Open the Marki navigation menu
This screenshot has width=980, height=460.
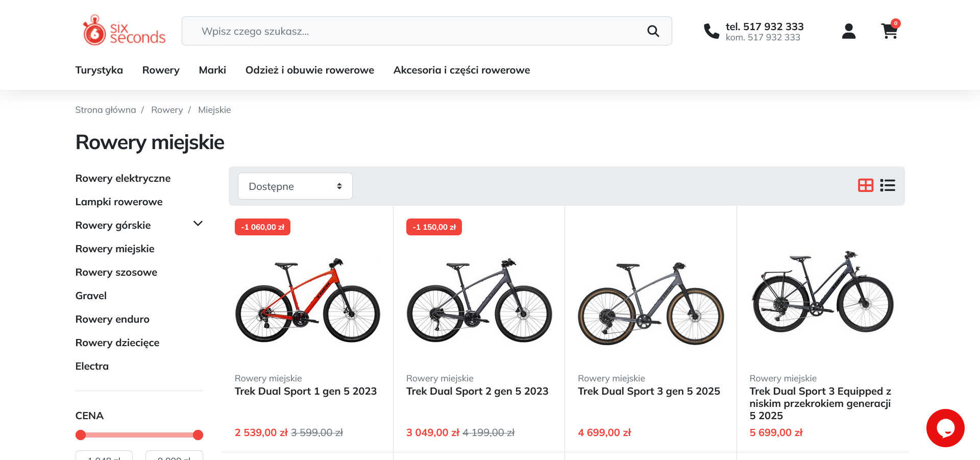[x=212, y=70]
